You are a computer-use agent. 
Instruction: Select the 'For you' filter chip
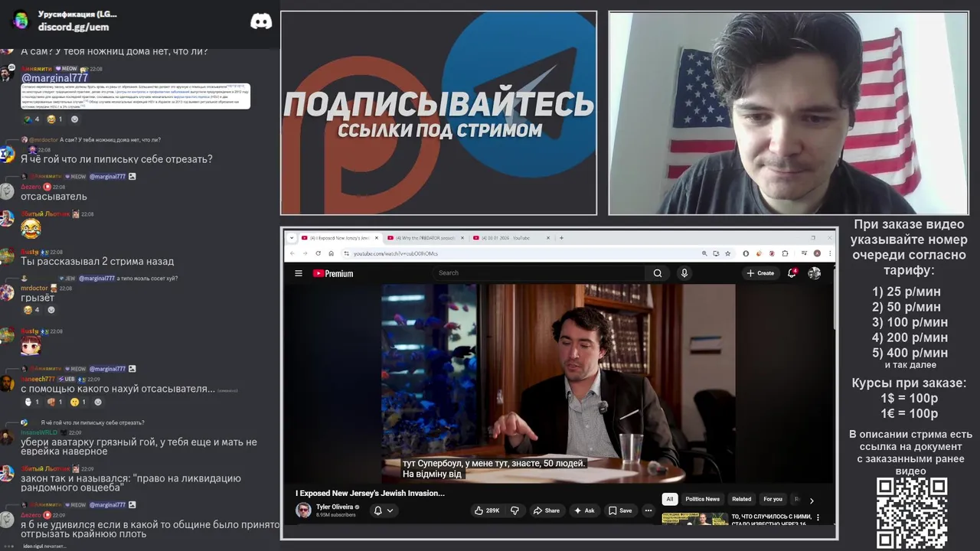773,499
